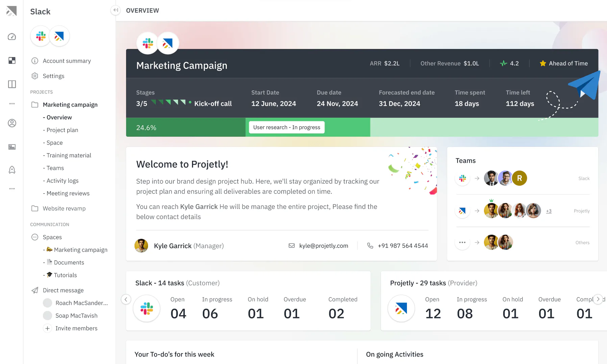This screenshot has height=364, width=607.
Task: Click the checkered board icon in left rail
Action: point(12,60)
